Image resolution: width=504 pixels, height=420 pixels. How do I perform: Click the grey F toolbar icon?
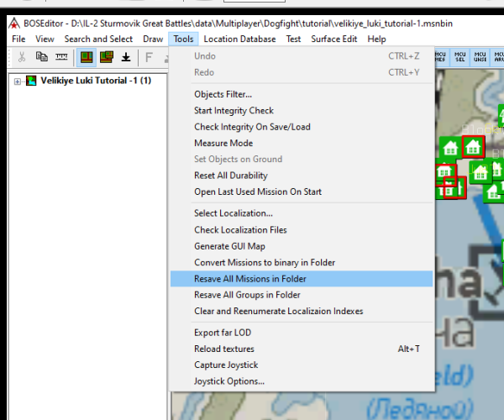pos(149,57)
